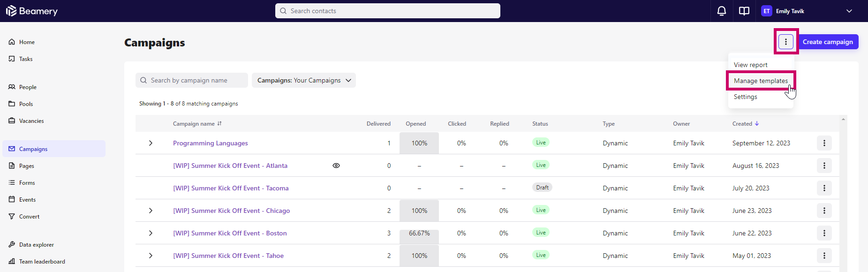Screen dimensions: 868x272
Task: Open Campaigns: Your Campaigns filter dropdown
Action: (304, 80)
